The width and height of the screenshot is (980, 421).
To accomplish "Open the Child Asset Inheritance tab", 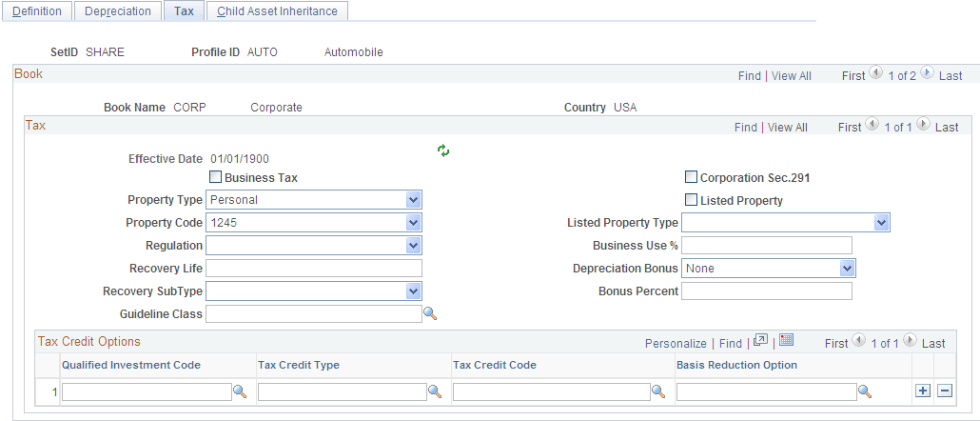I will pos(277,11).
